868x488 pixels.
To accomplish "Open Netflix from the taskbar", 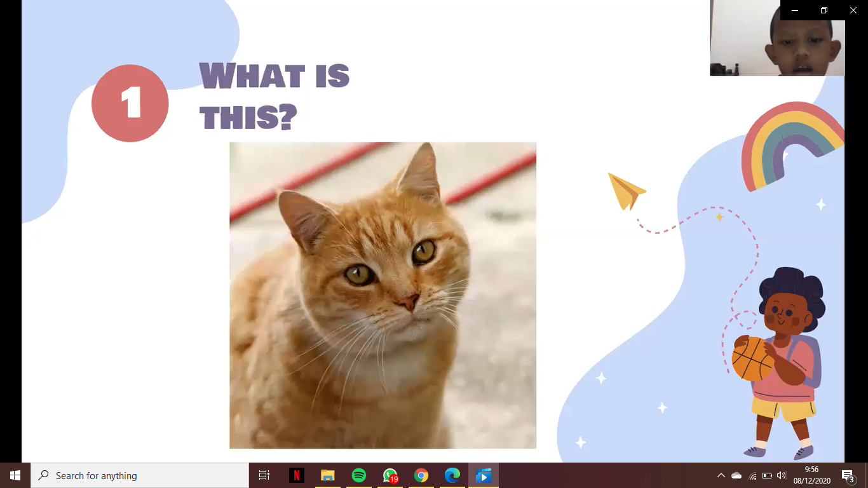I will (x=296, y=475).
